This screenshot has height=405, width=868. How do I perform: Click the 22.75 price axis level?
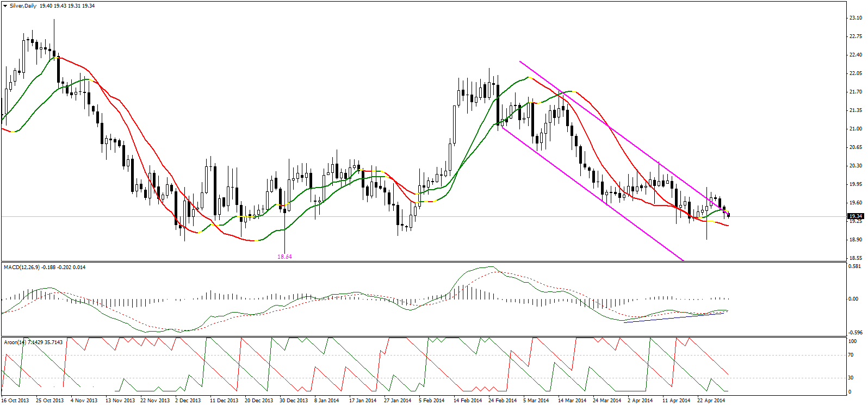[855, 36]
